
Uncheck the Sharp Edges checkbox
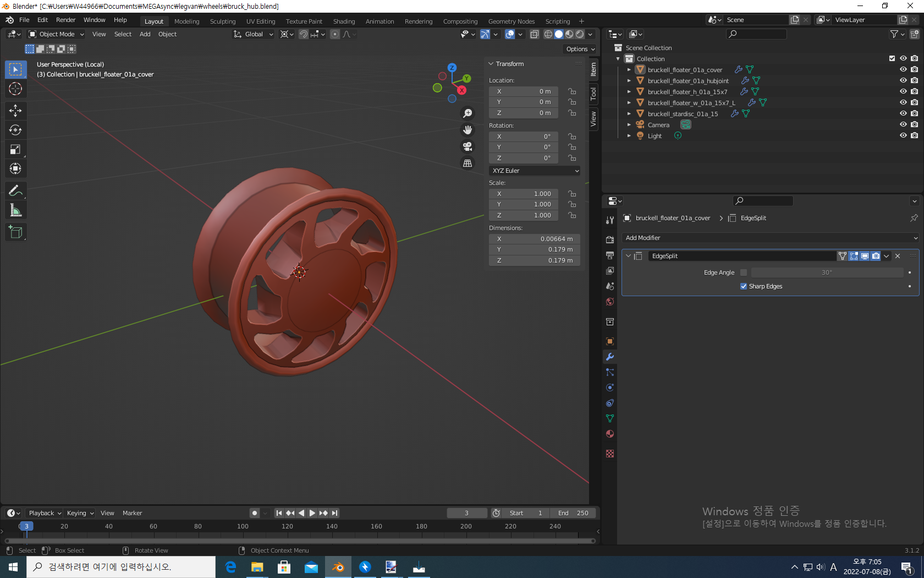(744, 286)
